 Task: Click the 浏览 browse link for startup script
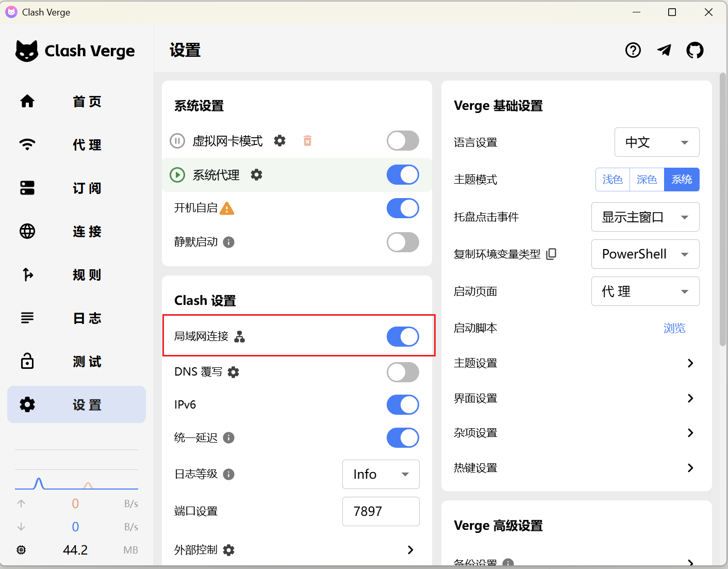pos(674,328)
